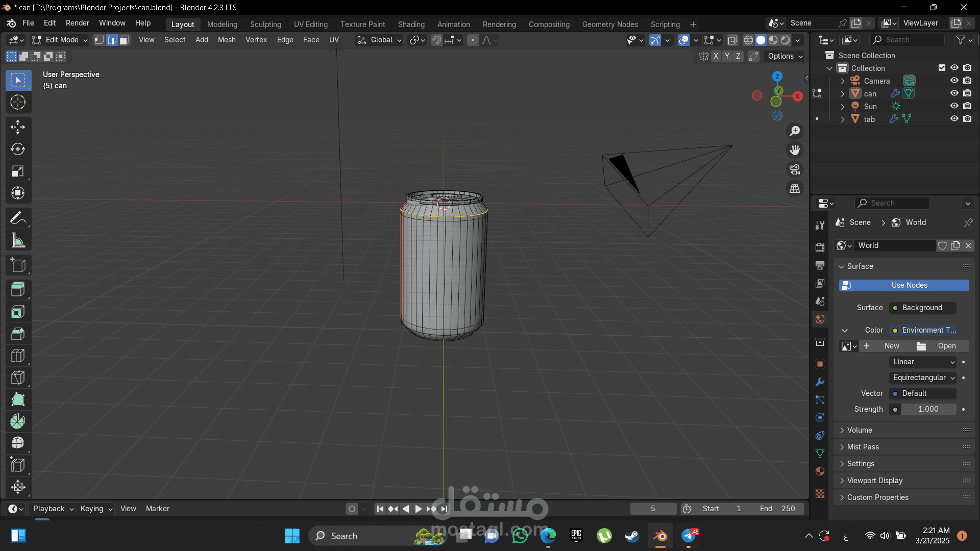Select the Rotate tool
This screenshot has width=980, height=551.
(x=18, y=149)
